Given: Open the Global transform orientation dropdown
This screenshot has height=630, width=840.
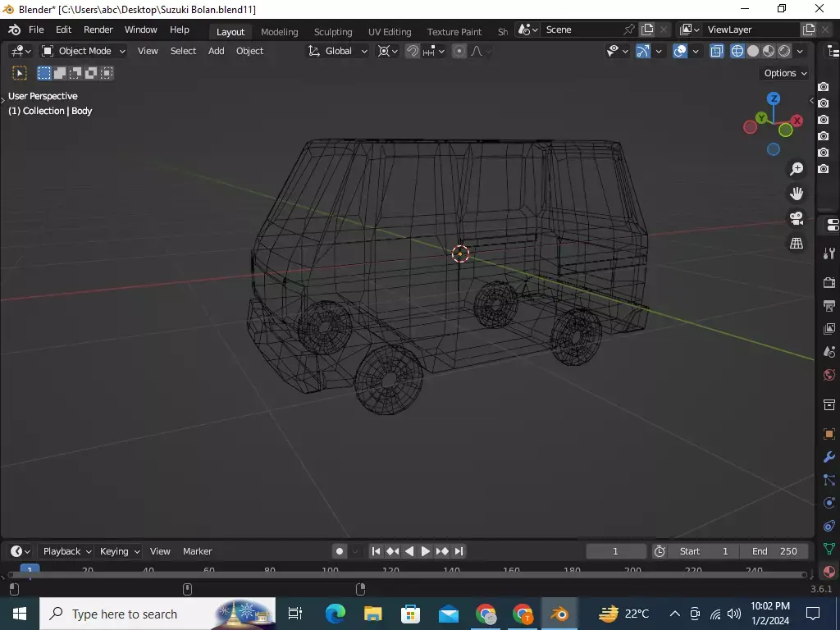Looking at the screenshot, I should (338, 51).
